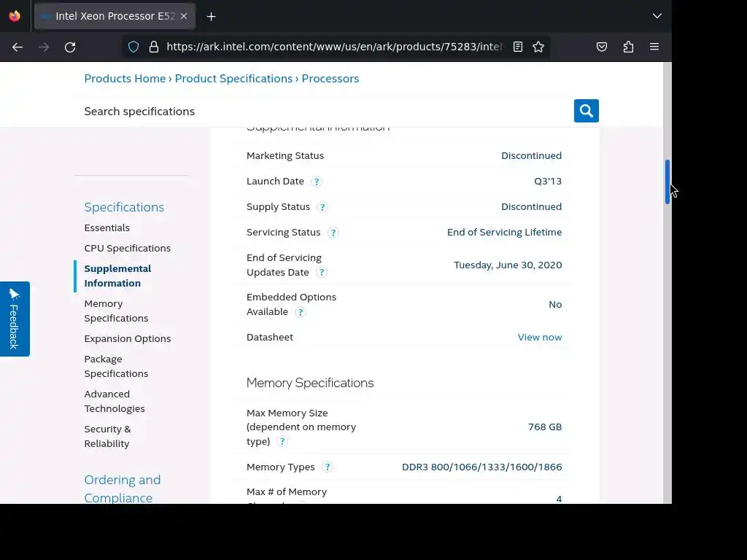Click the Servicing Status help icon

pos(333,233)
